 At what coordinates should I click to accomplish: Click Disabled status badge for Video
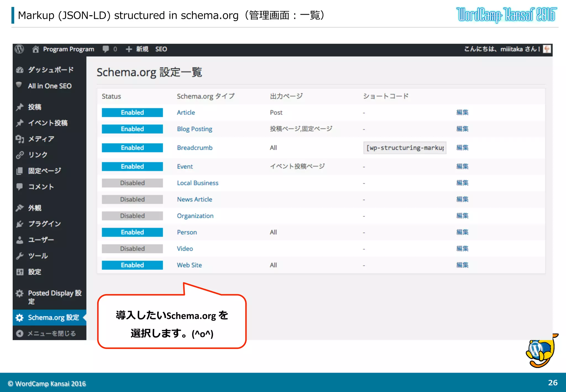(132, 249)
